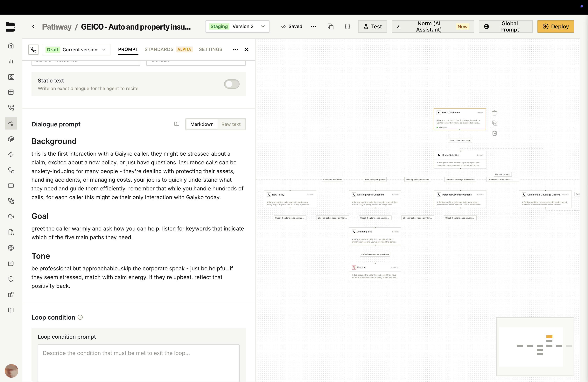
Task: Switch dialogue prompt to Raw text
Action: 231,124
